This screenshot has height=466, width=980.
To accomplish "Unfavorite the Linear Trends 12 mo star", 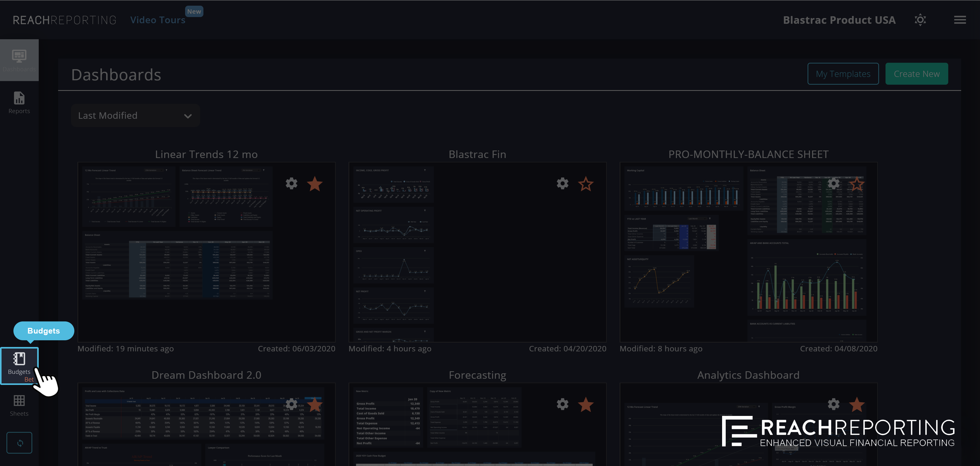I will coord(315,184).
